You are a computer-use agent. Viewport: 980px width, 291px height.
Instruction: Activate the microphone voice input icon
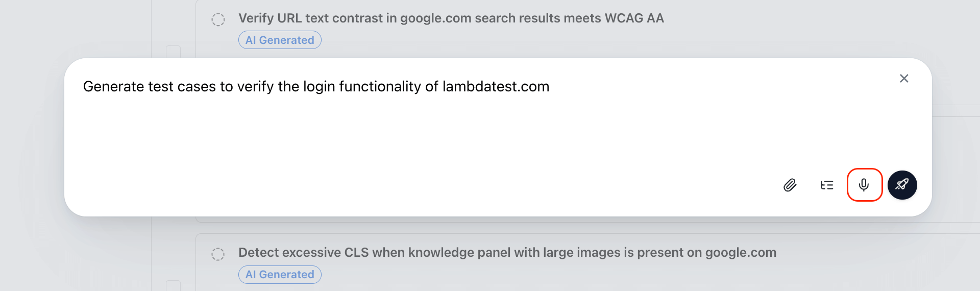864,185
